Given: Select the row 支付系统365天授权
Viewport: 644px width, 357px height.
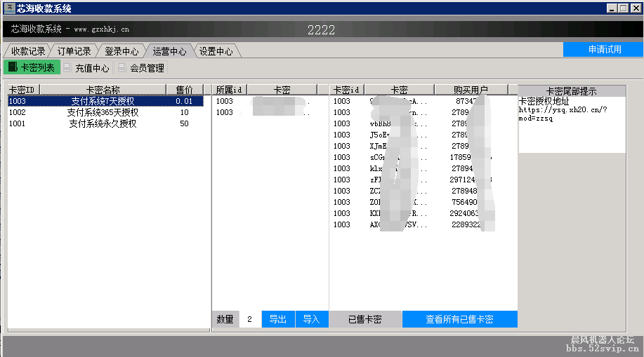Looking at the screenshot, I should tap(105, 112).
